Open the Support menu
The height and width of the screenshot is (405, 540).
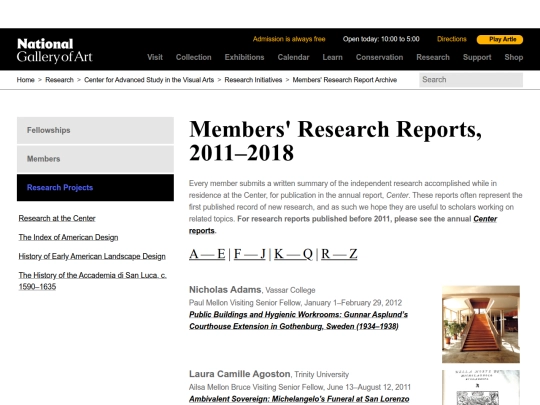click(477, 57)
